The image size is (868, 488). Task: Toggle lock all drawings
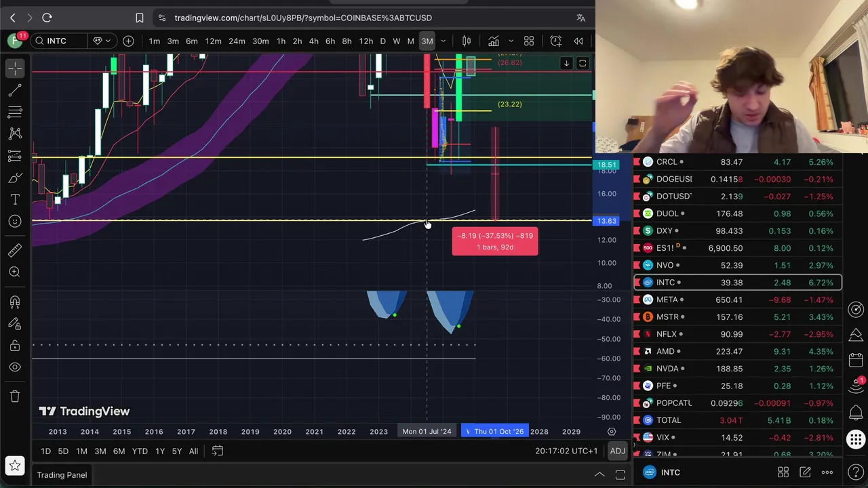point(15,346)
